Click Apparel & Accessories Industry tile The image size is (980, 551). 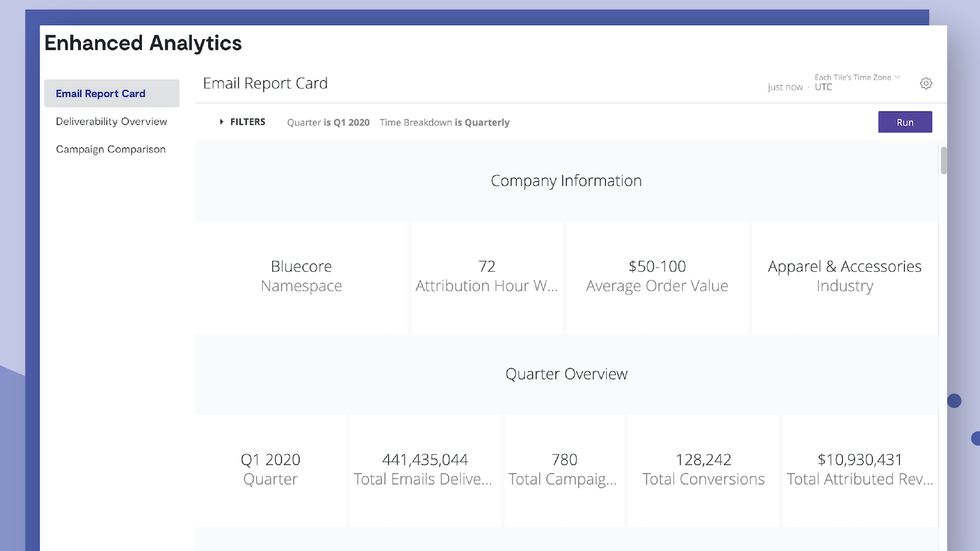[x=845, y=277]
